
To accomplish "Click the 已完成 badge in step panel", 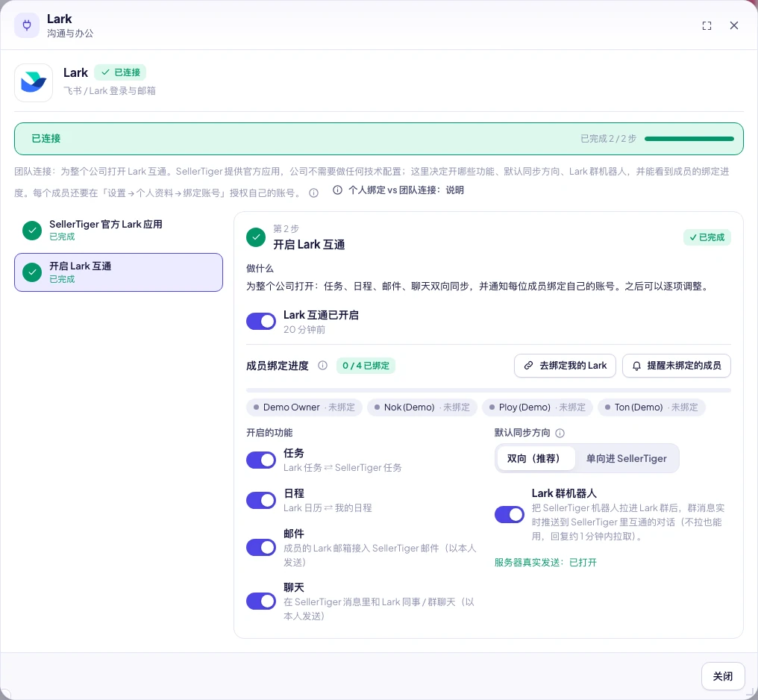I will [707, 237].
